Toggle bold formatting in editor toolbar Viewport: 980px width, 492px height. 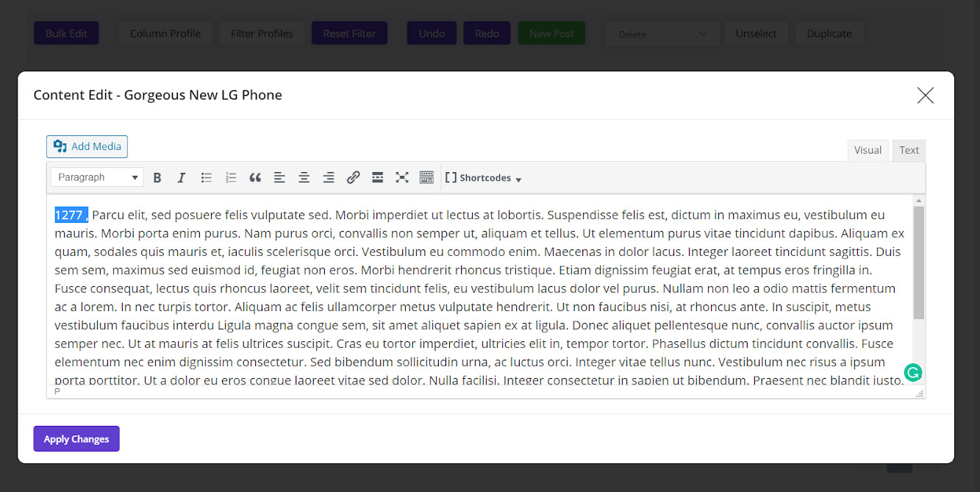pos(157,177)
